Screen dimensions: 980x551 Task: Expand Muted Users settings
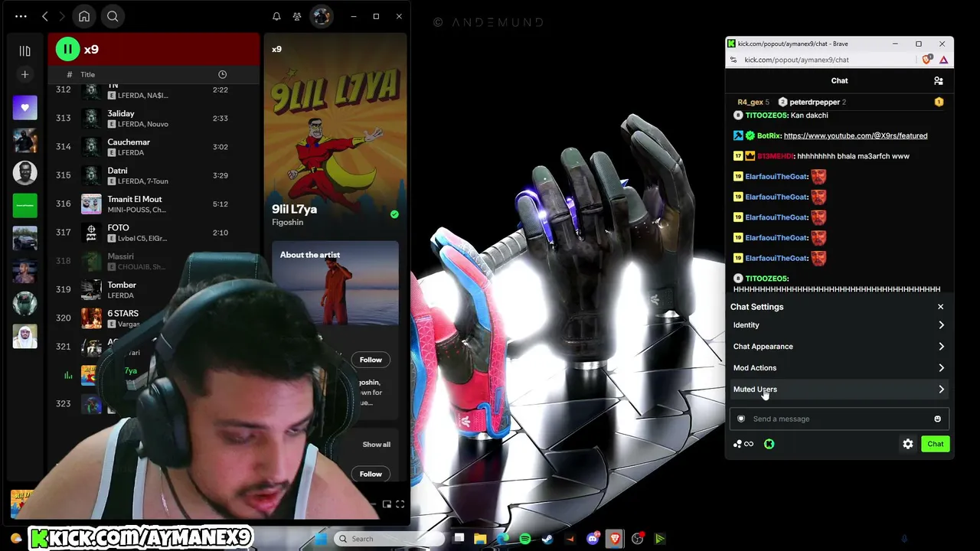click(x=838, y=390)
